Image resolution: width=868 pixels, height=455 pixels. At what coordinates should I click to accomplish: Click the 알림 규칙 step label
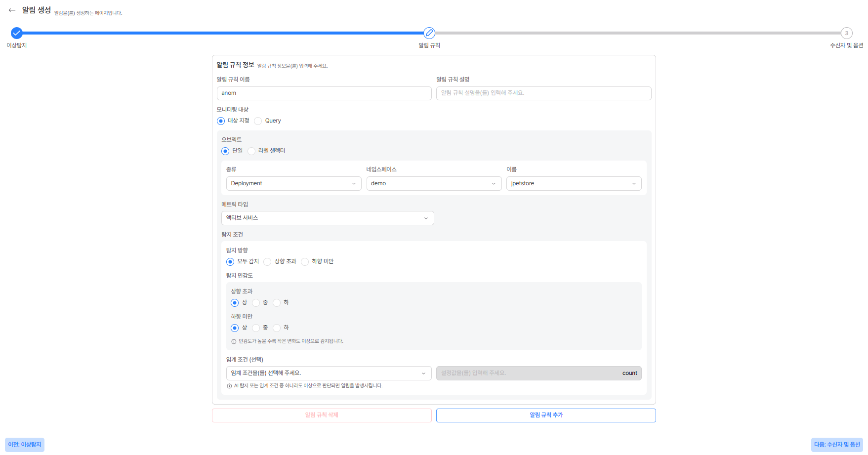429,45
